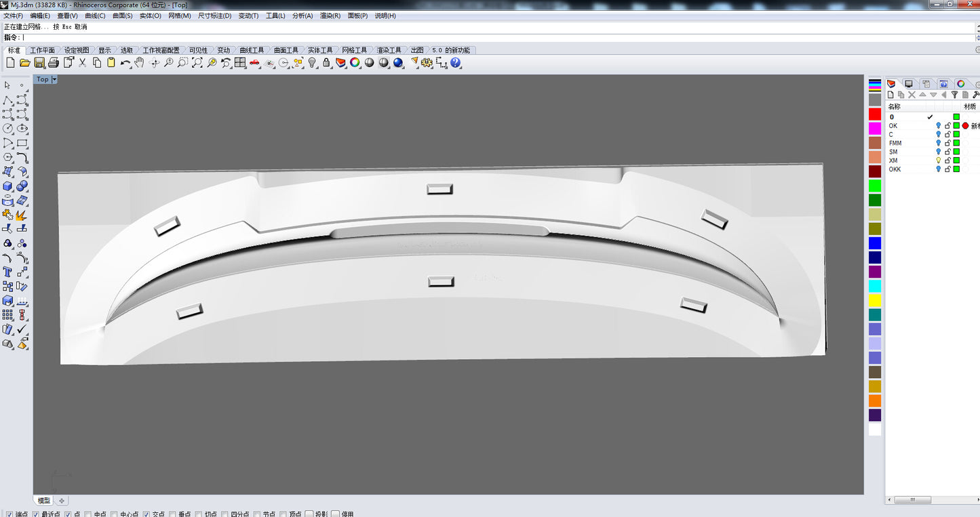The width and height of the screenshot is (980, 517).
Task: Open a file with the folder icon
Action: coord(24,62)
